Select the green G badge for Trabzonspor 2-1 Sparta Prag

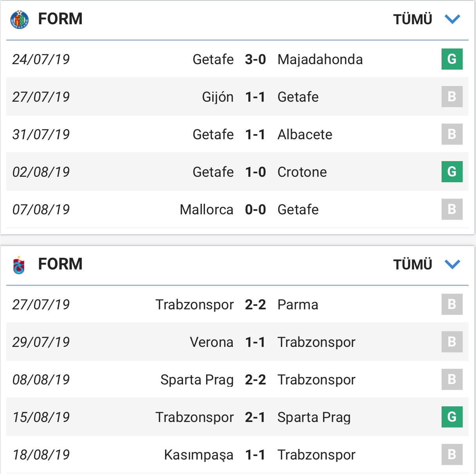pos(452,417)
